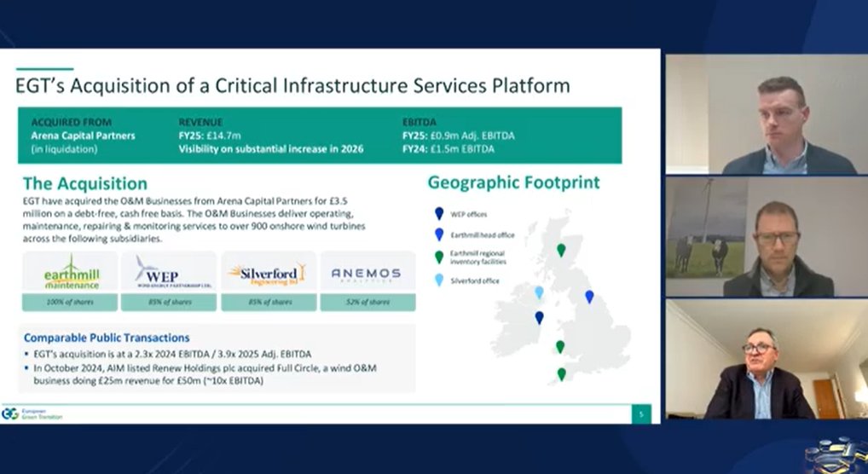Select the Earthmill regional inventory facilities legend pin
868x474 pixels.
(439, 257)
